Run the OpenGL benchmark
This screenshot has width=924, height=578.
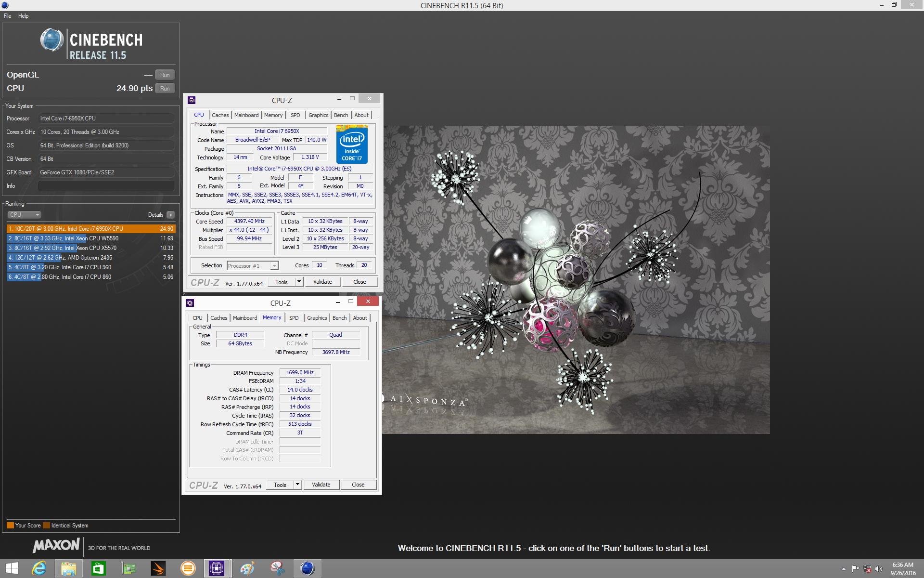[165, 75]
